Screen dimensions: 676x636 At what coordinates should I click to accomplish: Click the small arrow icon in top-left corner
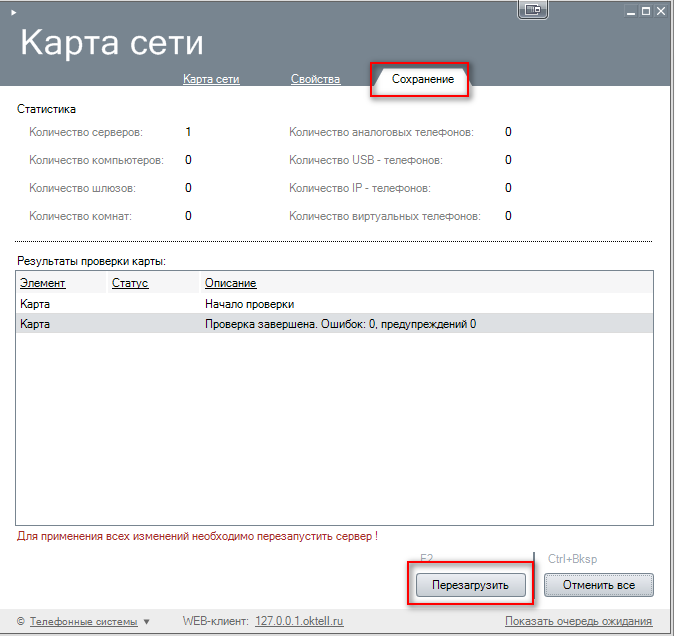pos(13,10)
